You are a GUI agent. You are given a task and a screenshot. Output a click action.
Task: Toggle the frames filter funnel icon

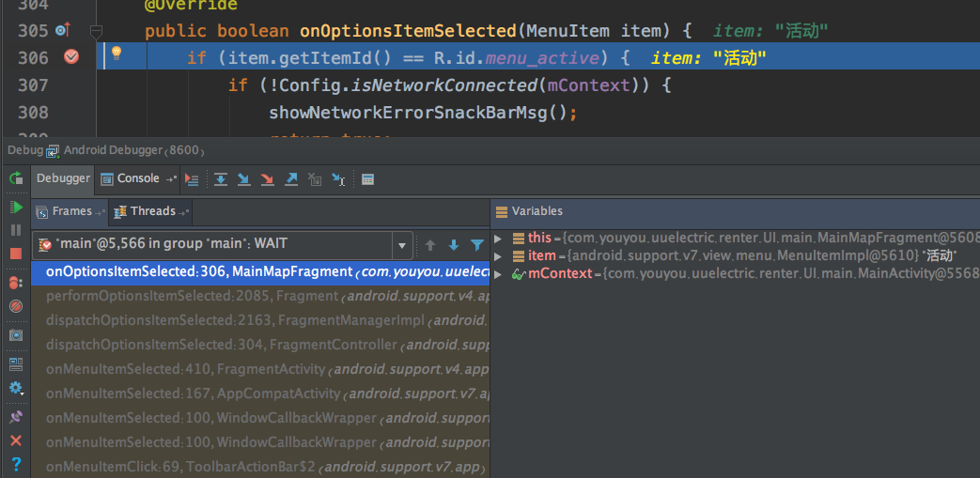tap(477, 245)
